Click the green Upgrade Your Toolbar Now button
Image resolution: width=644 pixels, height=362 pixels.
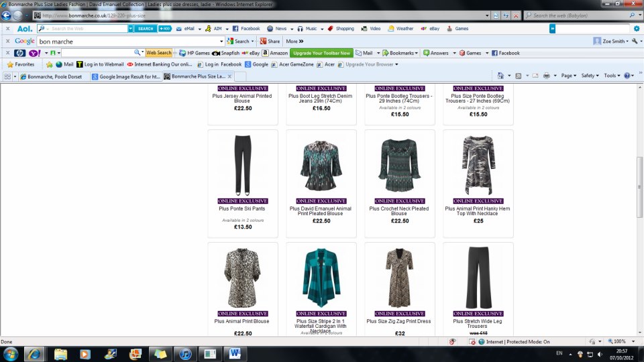[321, 53]
